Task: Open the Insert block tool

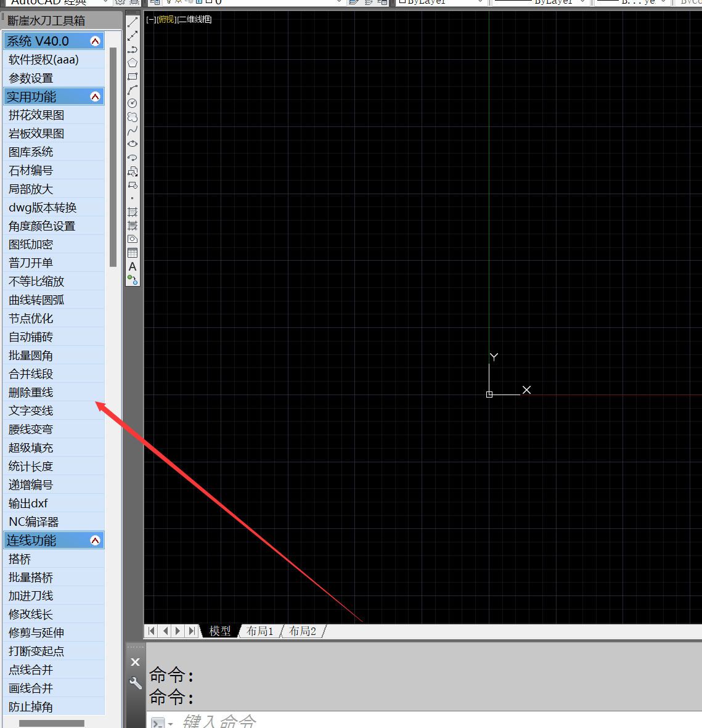Action: pyautogui.click(x=133, y=172)
